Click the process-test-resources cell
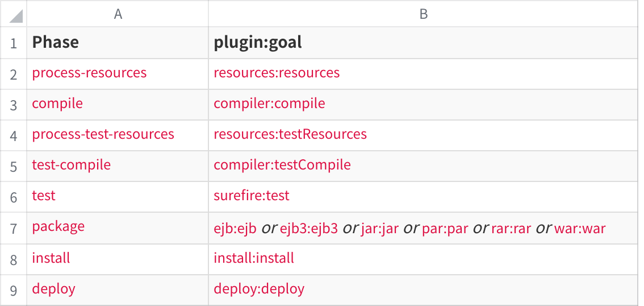644x306 pixels. coord(118,135)
